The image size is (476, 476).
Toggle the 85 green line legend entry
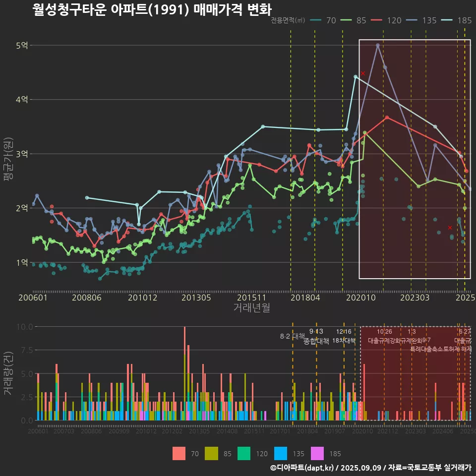point(354,20)
